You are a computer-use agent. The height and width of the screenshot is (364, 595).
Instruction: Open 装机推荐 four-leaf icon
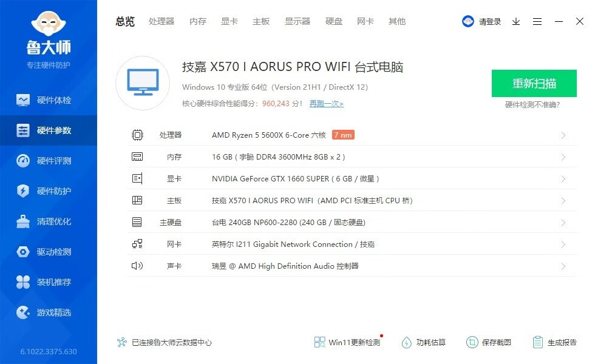point(23,282)
